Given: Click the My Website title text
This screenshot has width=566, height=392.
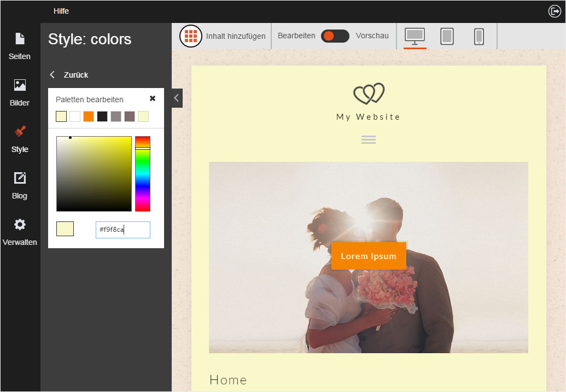Looking at the screenshot, I should coord(369,117).
